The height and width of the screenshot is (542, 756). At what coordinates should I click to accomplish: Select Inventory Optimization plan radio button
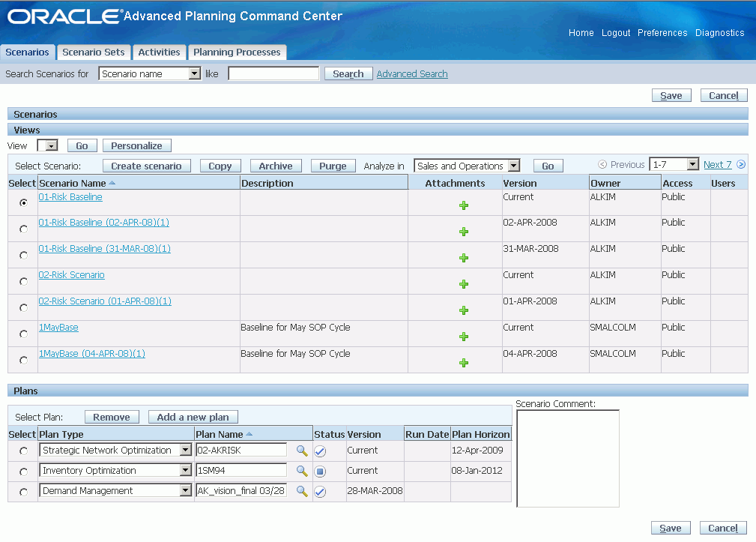(23, 471)
